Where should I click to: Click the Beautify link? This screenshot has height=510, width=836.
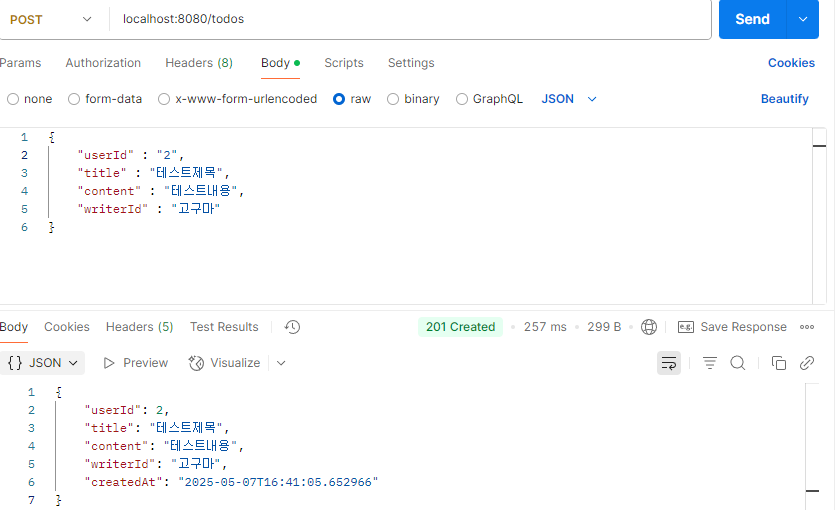click(784, 99)
